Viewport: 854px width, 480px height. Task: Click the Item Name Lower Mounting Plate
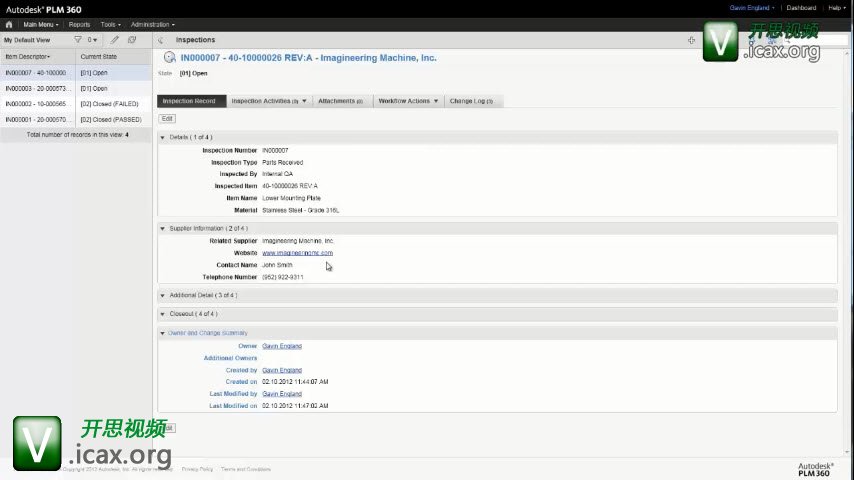coord(291,198)
